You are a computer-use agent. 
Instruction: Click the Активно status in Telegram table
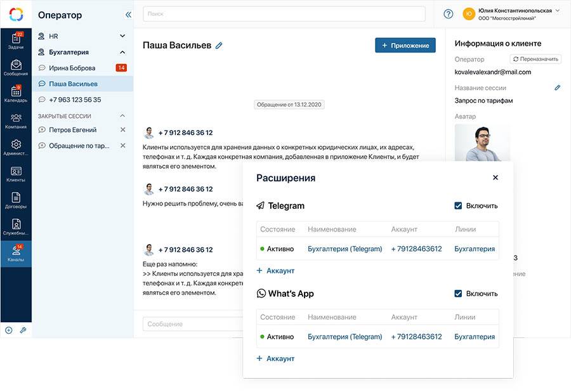click(x=277, y=249)
